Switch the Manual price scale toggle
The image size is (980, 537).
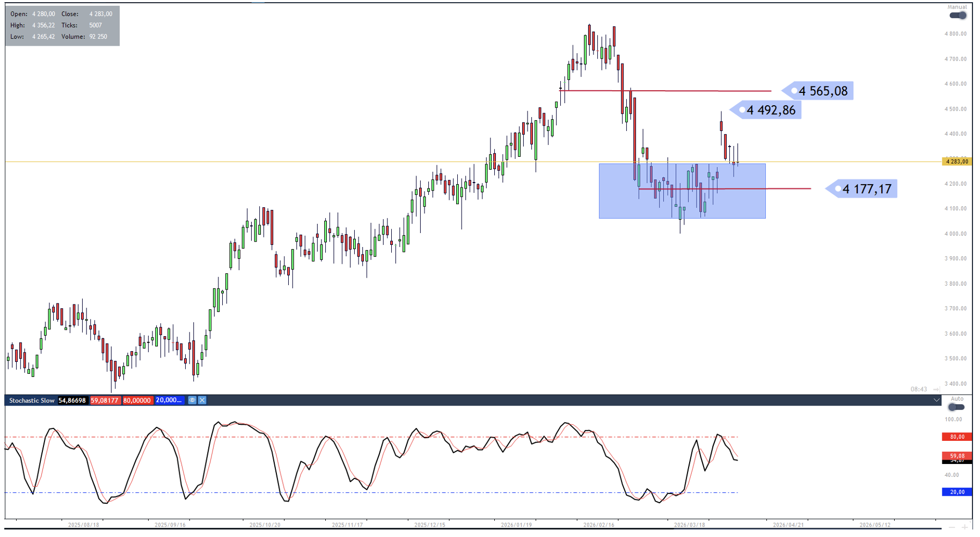[957, 15]
